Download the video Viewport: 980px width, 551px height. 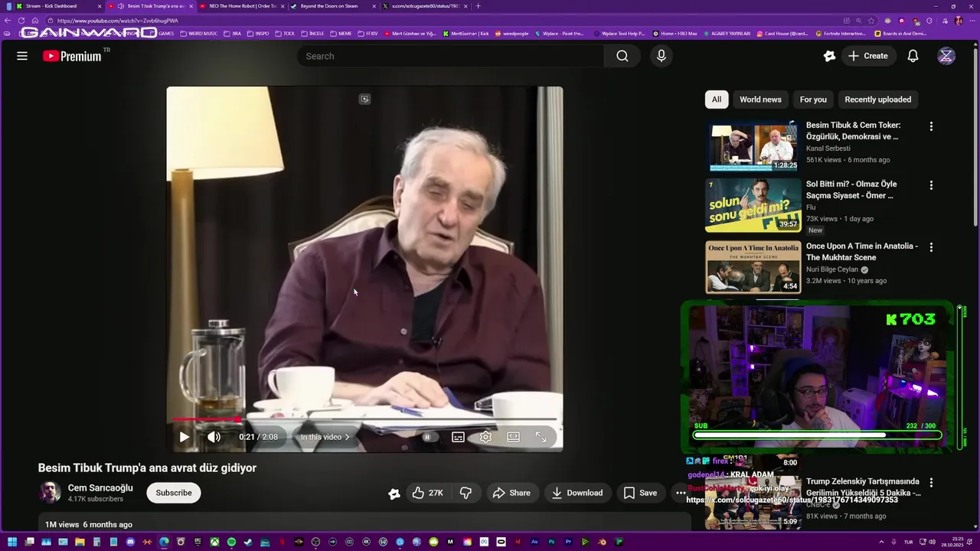[577, 493]
